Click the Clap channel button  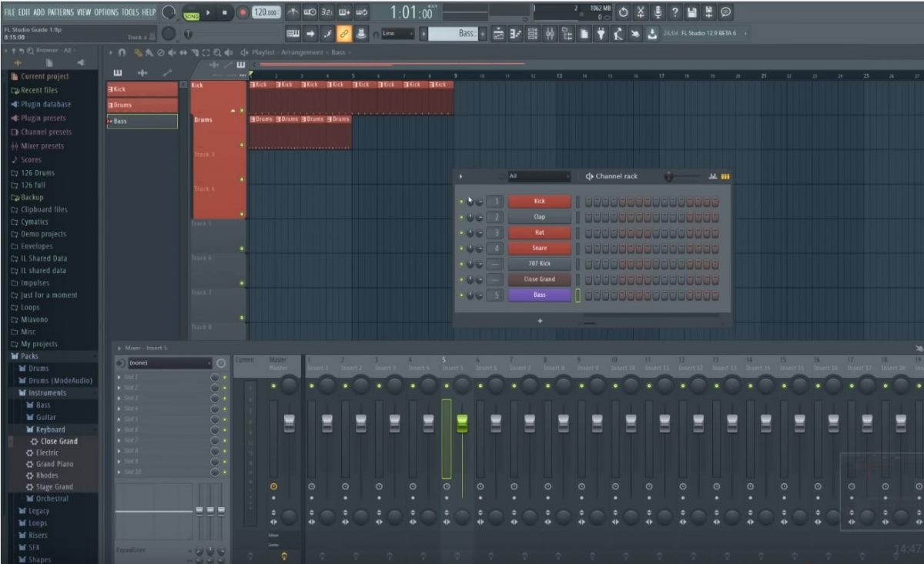[539, 217]
